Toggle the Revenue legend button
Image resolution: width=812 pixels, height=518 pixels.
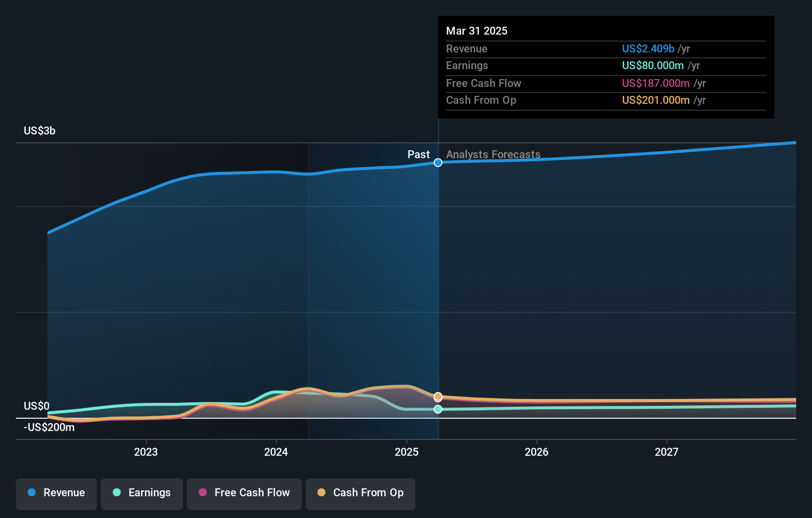point(56,494)
